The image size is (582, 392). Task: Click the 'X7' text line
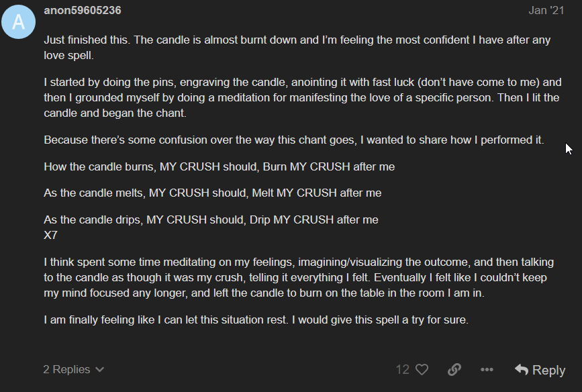point(50,235)
